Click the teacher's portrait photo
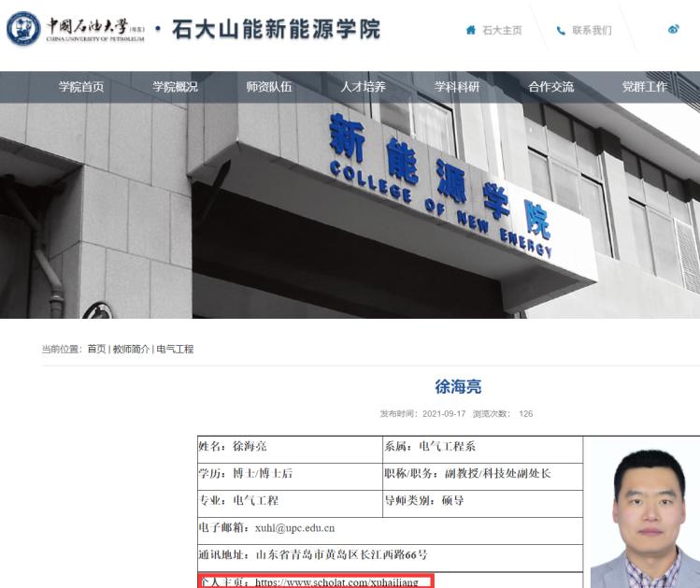 [644, 514]
